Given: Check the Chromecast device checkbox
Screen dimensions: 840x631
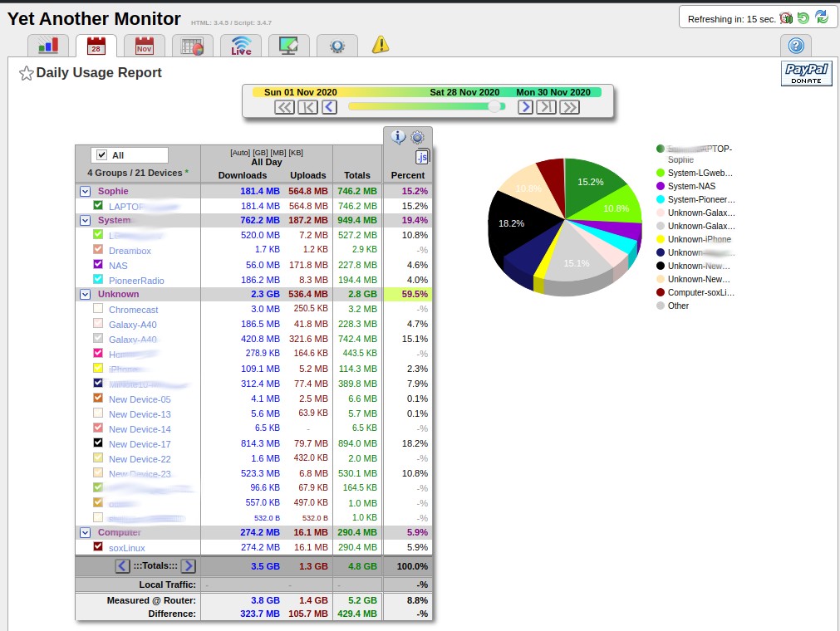Looking at the screenshot, I should tap(98, 309).
